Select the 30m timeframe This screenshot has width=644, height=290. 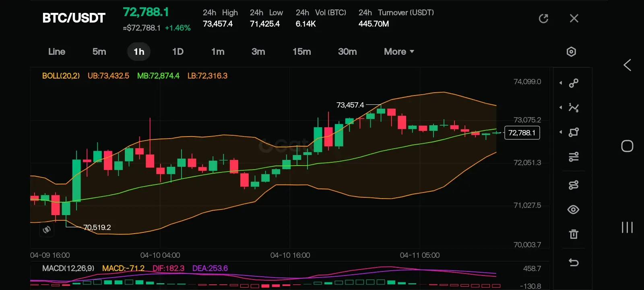(347, 52)
